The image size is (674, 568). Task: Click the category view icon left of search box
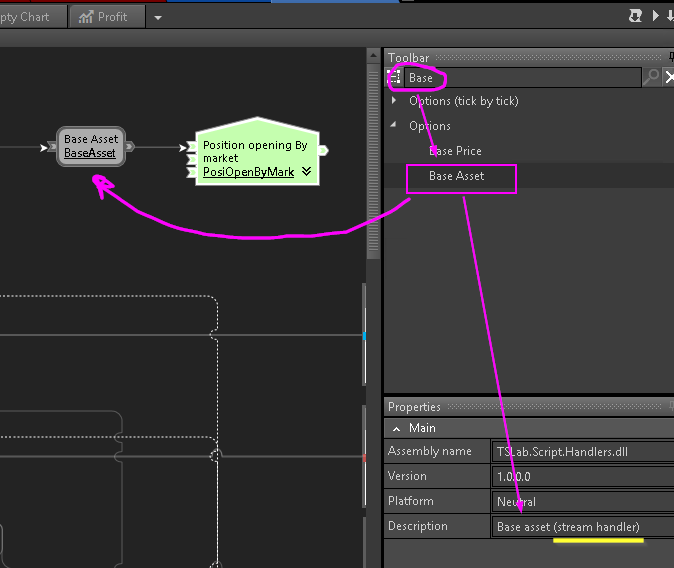point(395,77)
